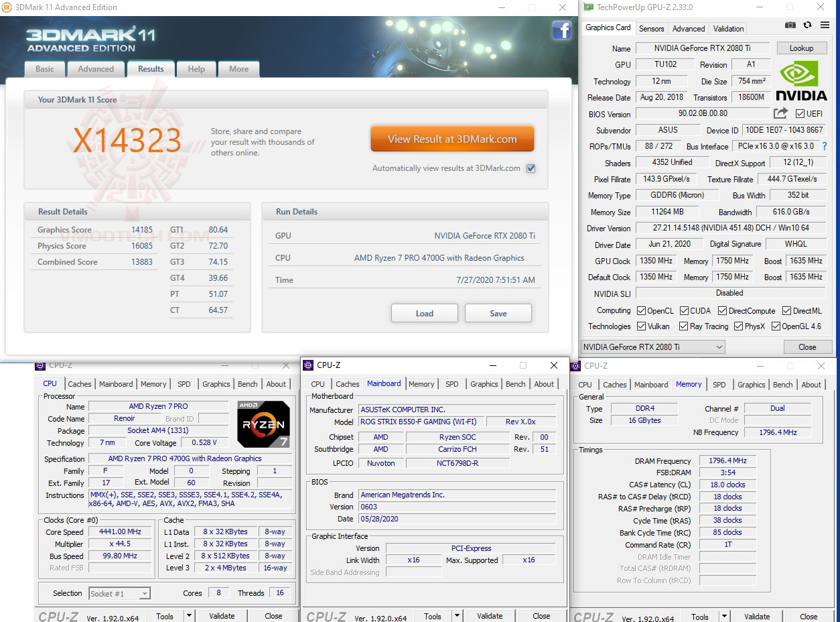Screen dimensions: 840x622
Task: Open Graphics tab in middle CPU-Z window
Action: pyautogui.click(x=484, y=384)
